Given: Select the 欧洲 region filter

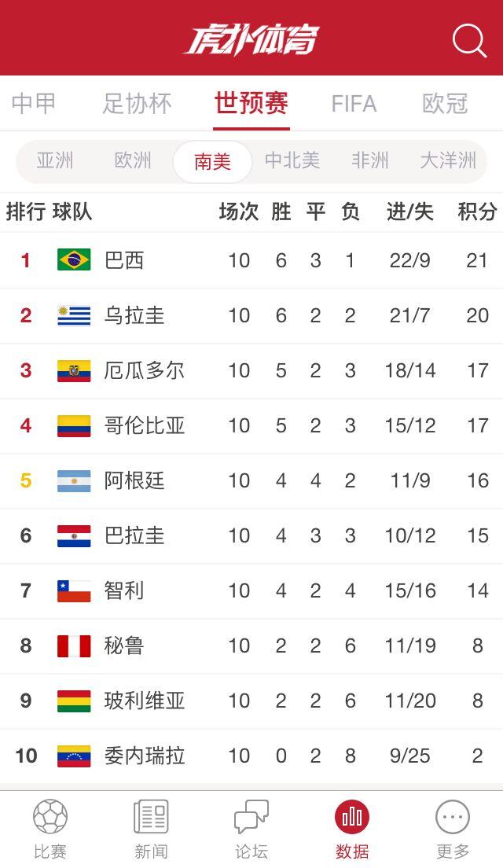Looking at the screenshot, I should click(x=133, y=160).
